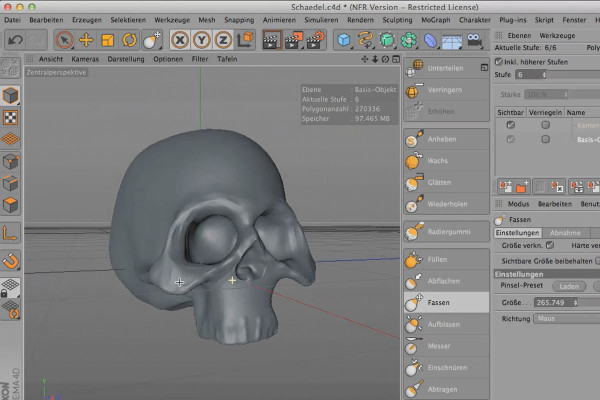Viewport: 600px width, 400px height.
Task: Choose the Wachs brush
Action: pos(446,161)
